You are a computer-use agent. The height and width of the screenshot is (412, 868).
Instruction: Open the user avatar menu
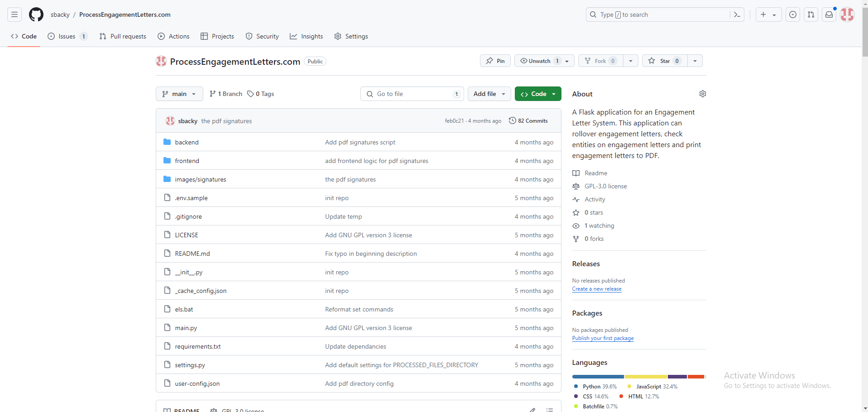click(x=847, y=14)
